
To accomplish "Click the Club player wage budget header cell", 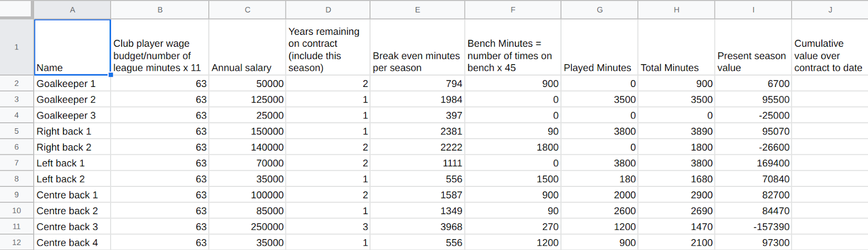I will 160,47.
